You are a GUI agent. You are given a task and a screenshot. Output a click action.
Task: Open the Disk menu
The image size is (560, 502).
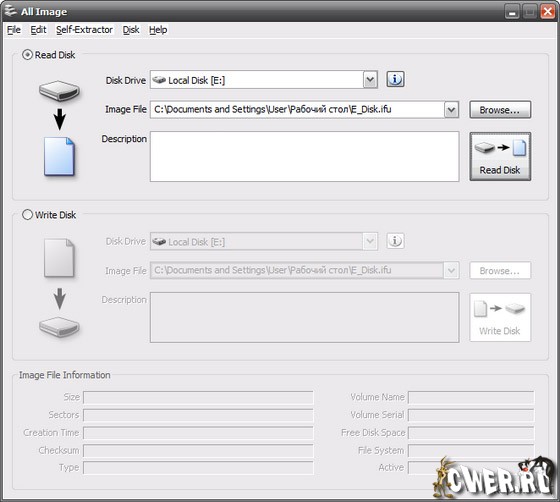(x=131, y=30)
